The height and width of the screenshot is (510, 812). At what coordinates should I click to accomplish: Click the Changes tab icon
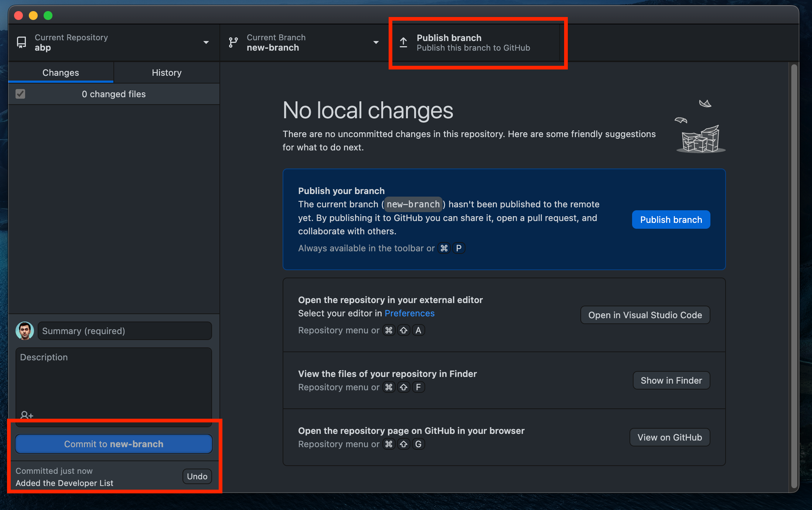[61, 72]
